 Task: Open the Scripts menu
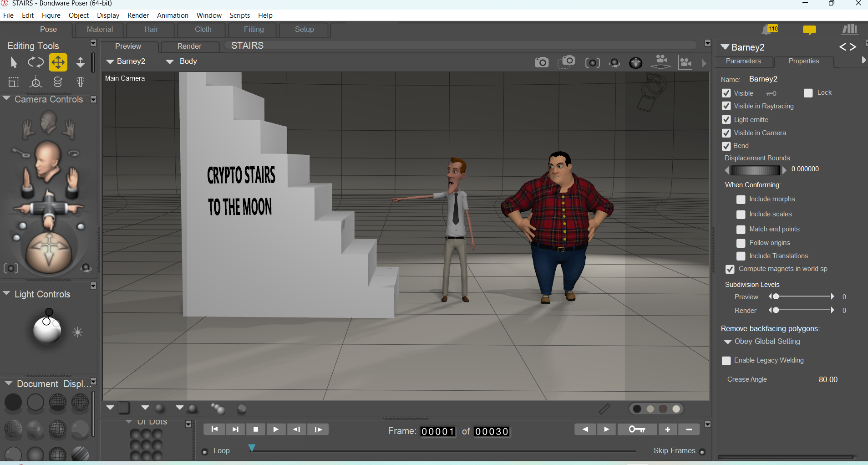click(x=240, y=15)
